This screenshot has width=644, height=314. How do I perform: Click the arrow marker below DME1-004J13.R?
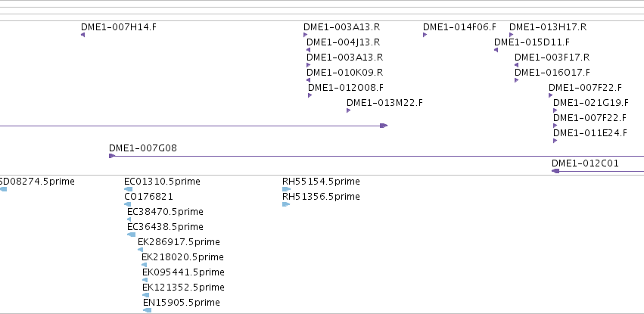309,50
